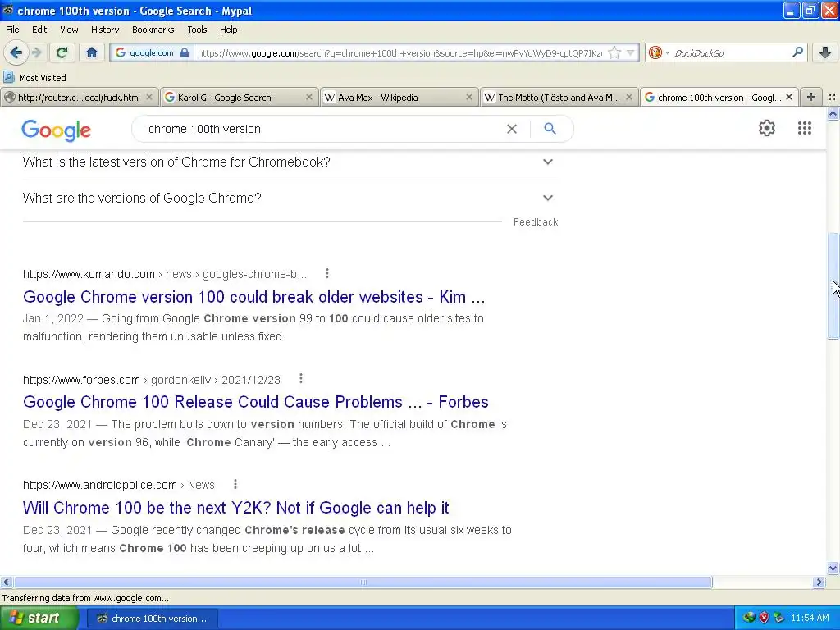
Task: Open the Bookmarks menu
Action: click(x=153, y=30)
